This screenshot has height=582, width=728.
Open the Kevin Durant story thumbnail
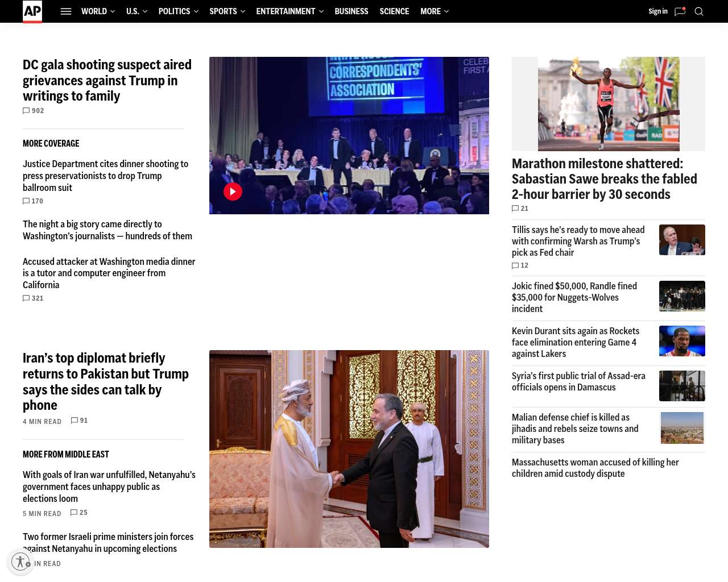point(682,341)
